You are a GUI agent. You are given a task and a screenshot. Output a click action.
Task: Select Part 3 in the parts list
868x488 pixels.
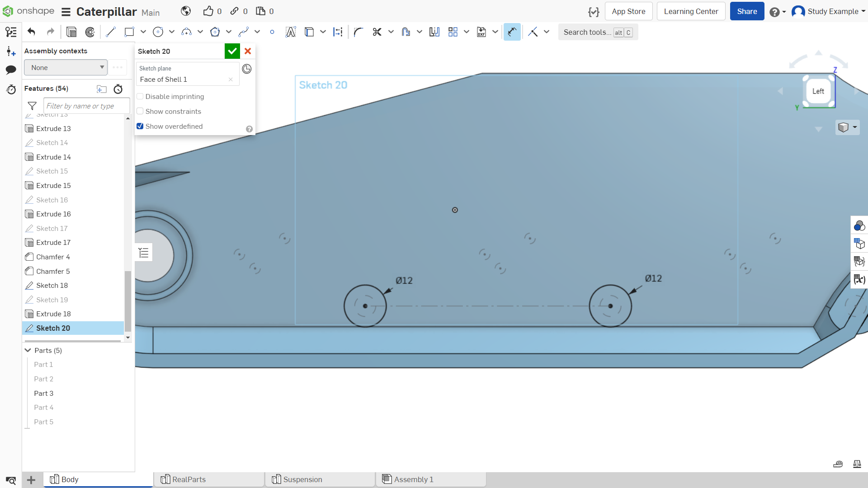[44, 394]
